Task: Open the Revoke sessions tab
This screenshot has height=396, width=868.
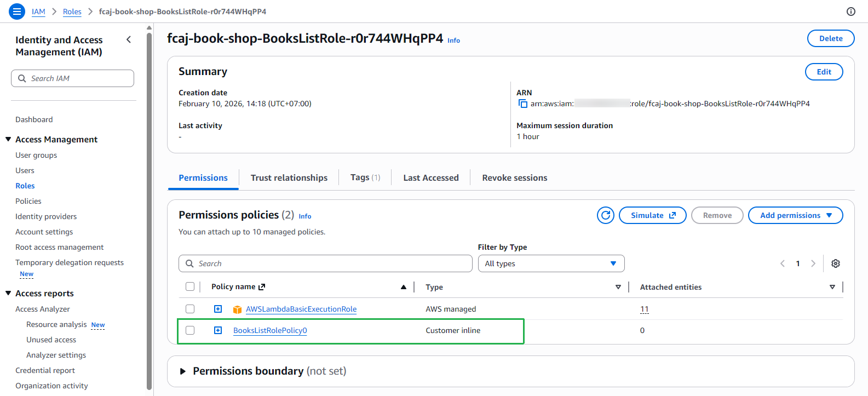Action: pyautogui.click(x=515, y=177)
